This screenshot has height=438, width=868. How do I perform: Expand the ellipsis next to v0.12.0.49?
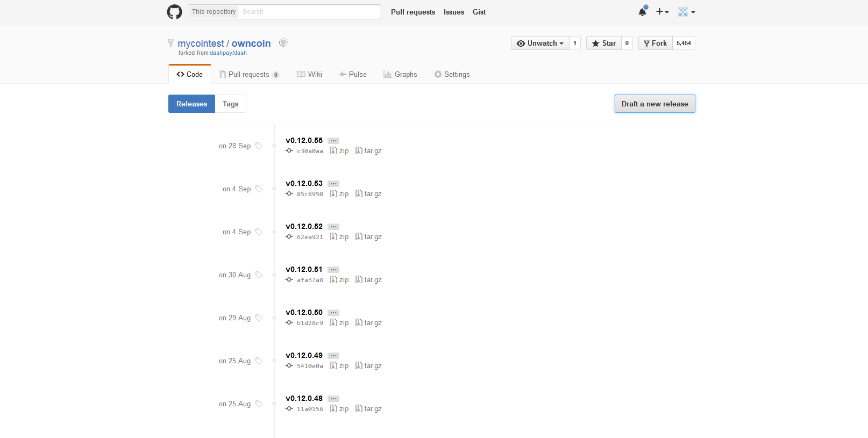tap(333, 356)
